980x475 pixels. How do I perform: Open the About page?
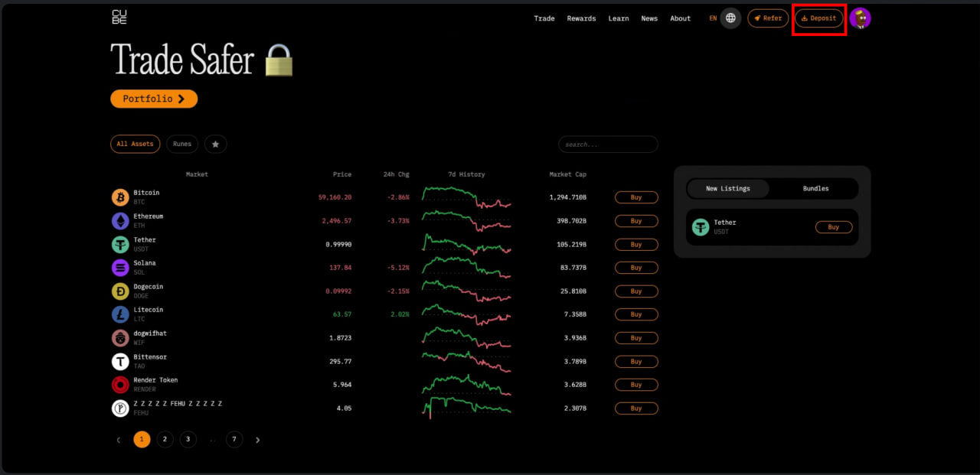pyautogui.click(x=680, y=18)
